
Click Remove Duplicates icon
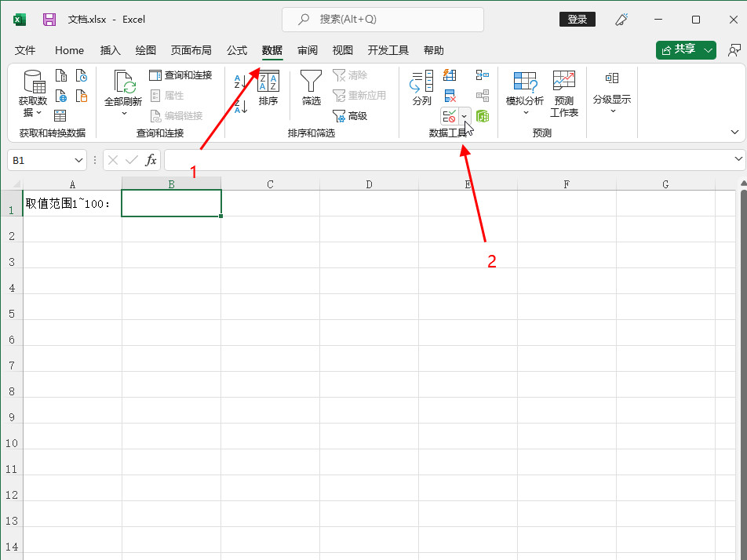coord(450,96)
